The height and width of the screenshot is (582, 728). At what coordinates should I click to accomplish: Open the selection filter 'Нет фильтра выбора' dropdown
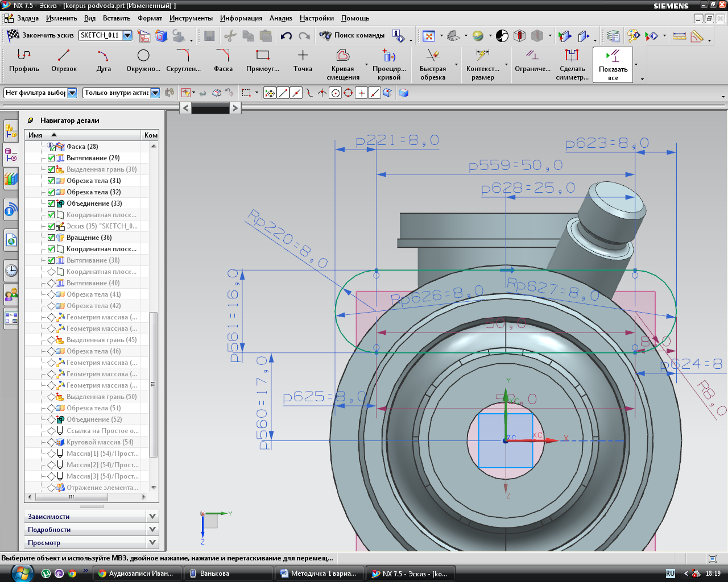72,93
